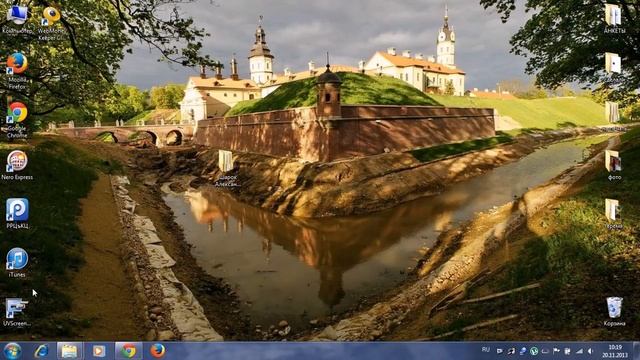Select the время folder on desktop
Viewport: 640px width, 360px height.
point(614,214)
